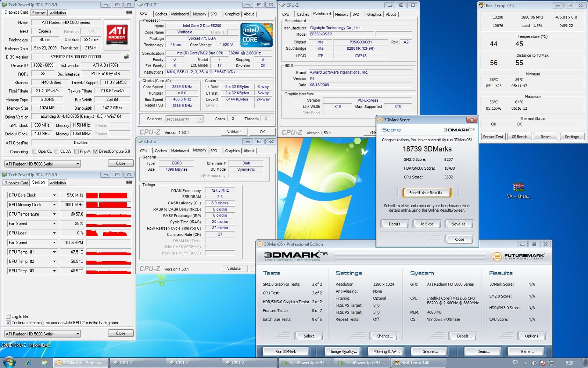588x368 pixels.
Task: Click the Action Center flag icon in tray
Action: tap(542, 363)
